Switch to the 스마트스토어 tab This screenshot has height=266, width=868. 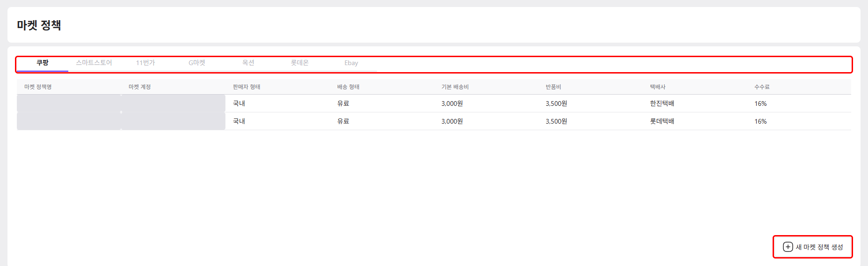94,63
